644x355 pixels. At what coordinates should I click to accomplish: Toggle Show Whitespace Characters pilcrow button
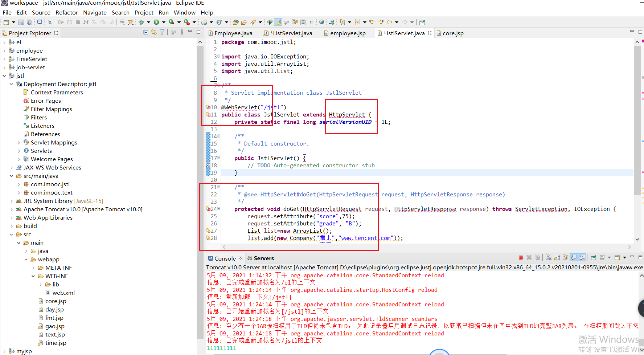click(311, 22)
